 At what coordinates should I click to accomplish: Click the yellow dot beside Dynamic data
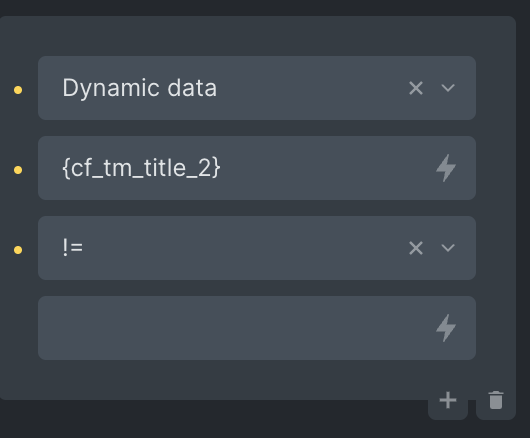point(18,90)
